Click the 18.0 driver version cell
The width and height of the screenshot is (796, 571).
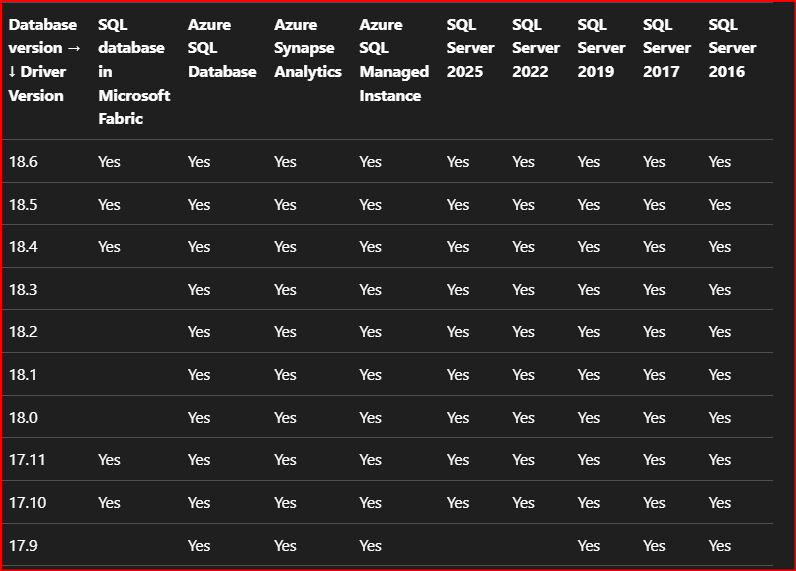pyautogui.click(x=23, y=418)
